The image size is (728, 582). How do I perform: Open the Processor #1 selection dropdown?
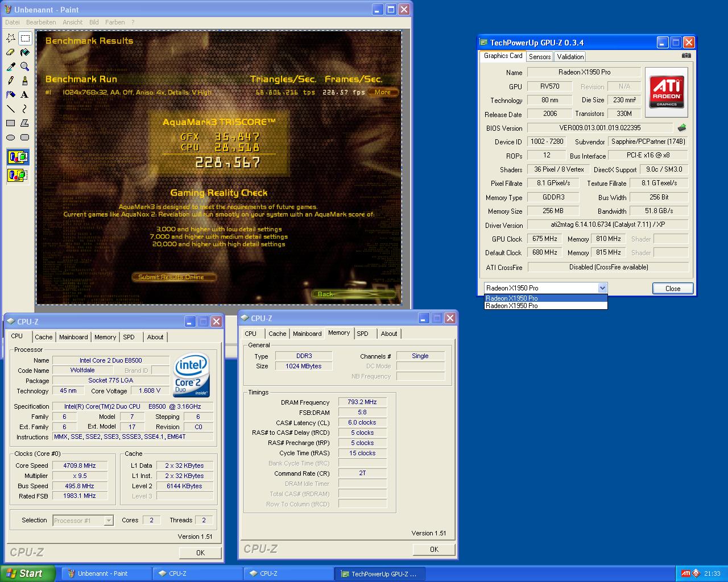[x=109, y=521]
